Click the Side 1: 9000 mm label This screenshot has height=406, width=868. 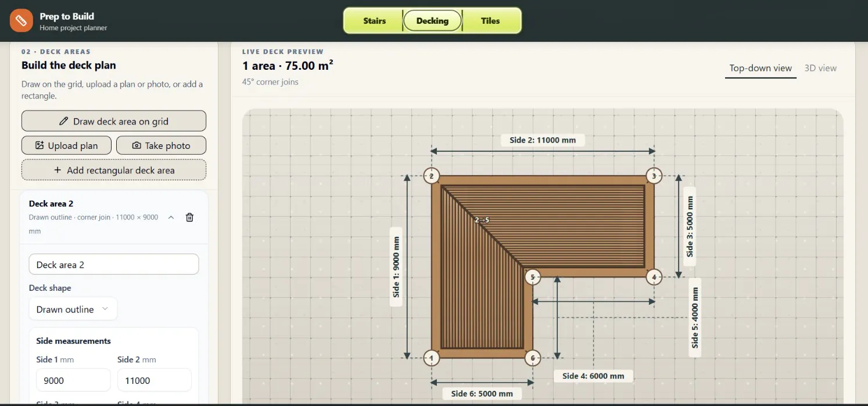point(397,267)
